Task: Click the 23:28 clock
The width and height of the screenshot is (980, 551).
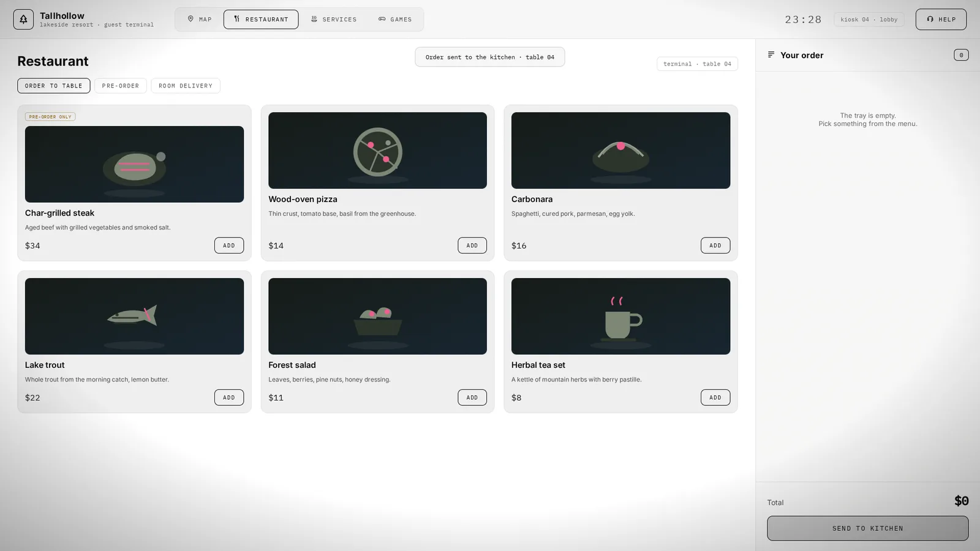Action: coord(803,20)
